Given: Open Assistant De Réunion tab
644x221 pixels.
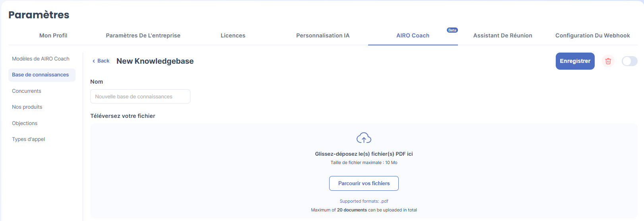Looking at the screenshot, I should tap(502, 35).
